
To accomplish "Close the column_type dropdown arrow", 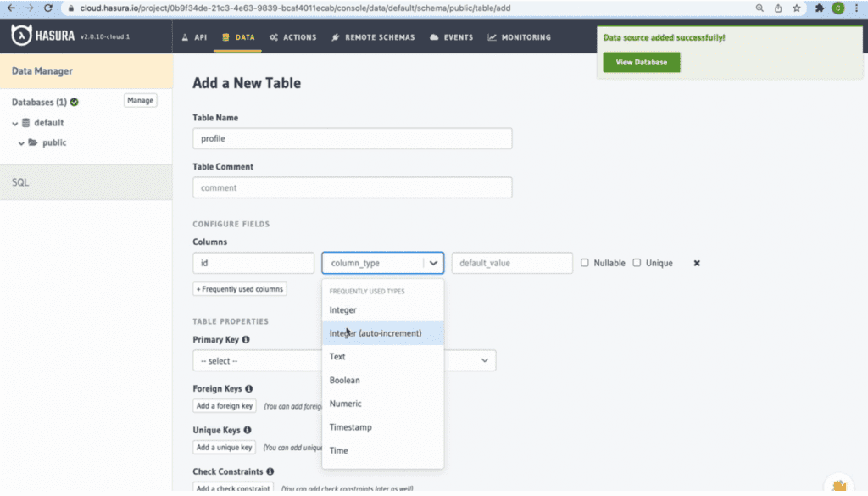I will (x=433, y=263).
